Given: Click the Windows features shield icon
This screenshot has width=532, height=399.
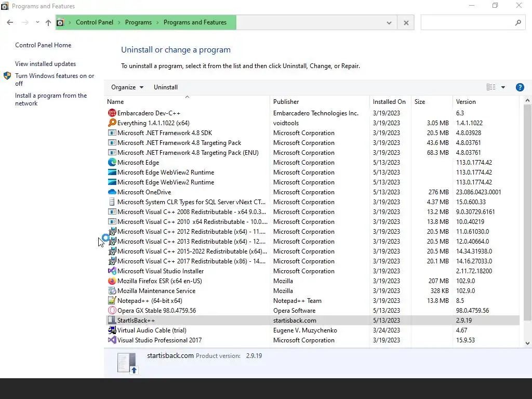Looking at the screenshot, I should 7,76.
